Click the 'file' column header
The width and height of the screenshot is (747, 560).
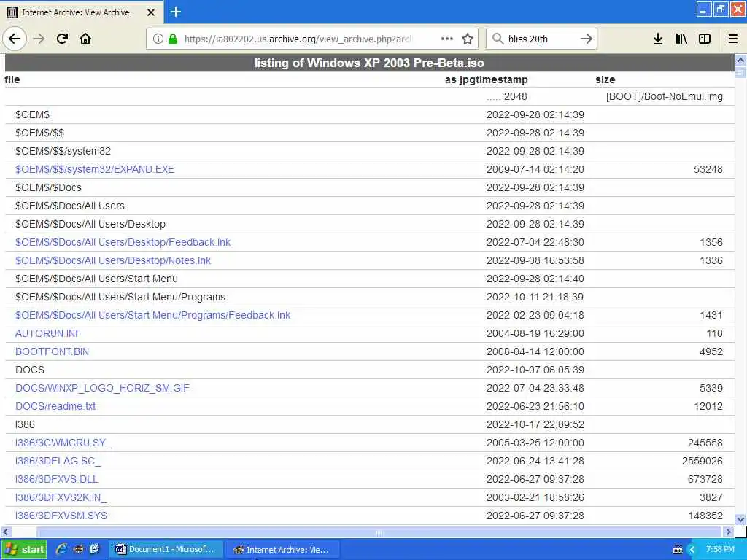point(12,79)
